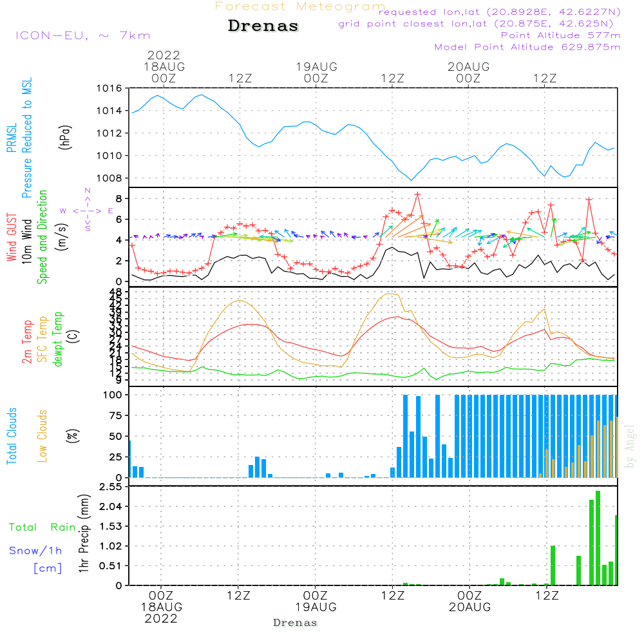Click the grid point closest lon,lat text

coord(476,24)
